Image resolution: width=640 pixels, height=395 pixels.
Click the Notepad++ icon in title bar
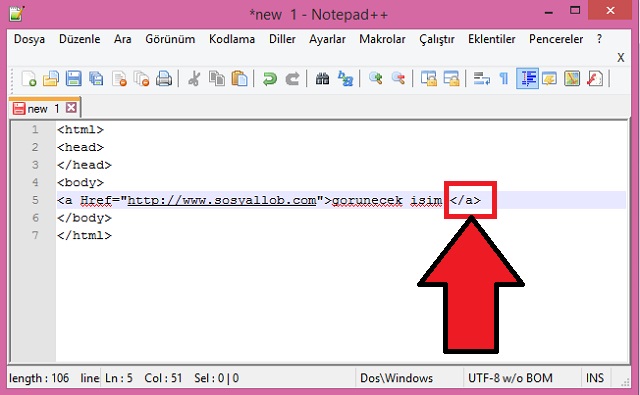(x=17, y=13)
